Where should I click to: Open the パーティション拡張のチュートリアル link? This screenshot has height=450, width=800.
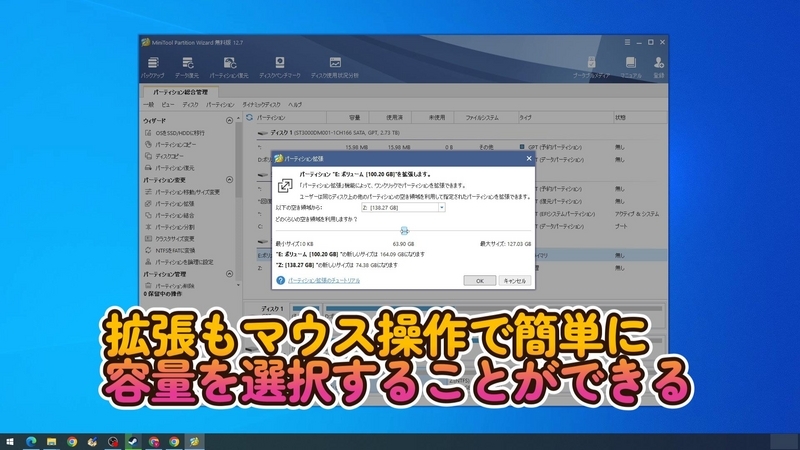324,280
